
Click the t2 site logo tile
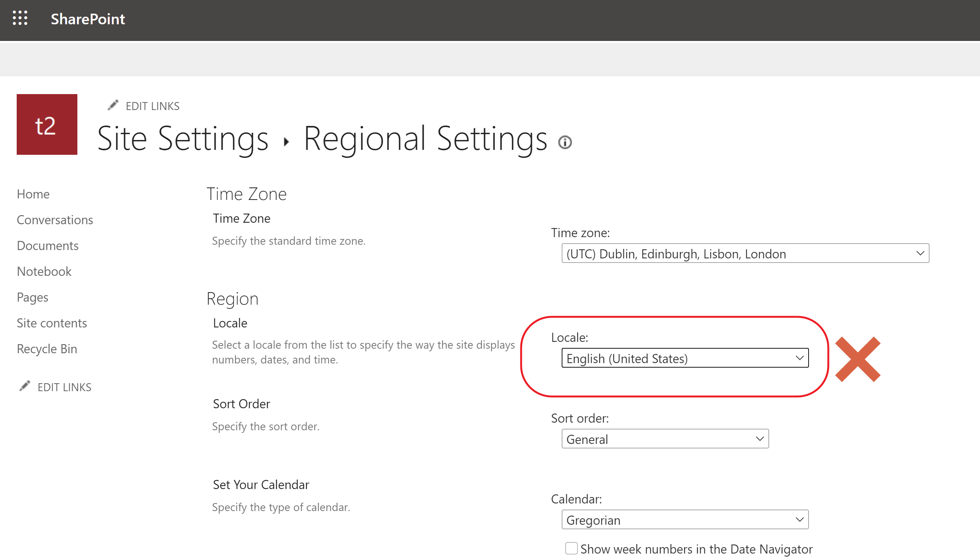[47, 124]
